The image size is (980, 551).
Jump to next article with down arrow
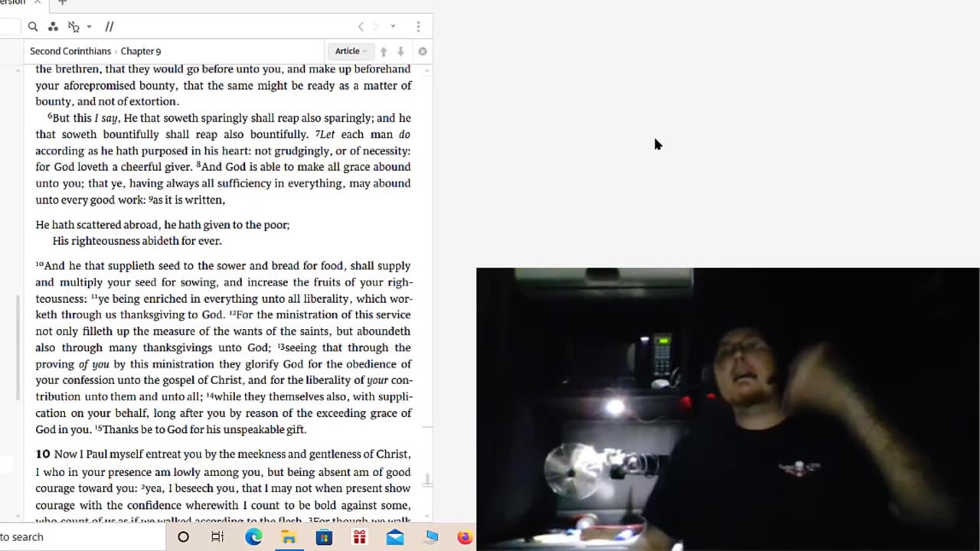[x=400, y=51]
